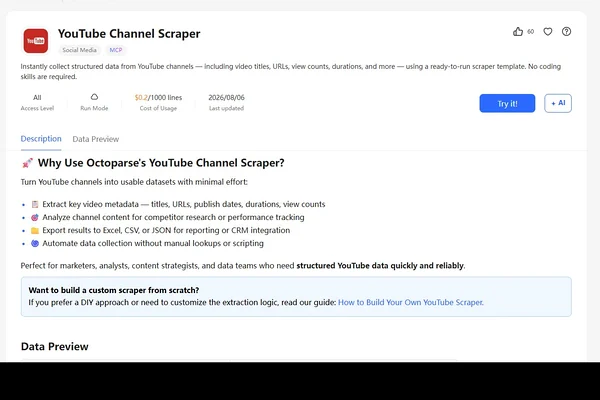Click the folder emoji on Export bullet
This screenshot has width=600, height=400.
click(x=35, y=231)
